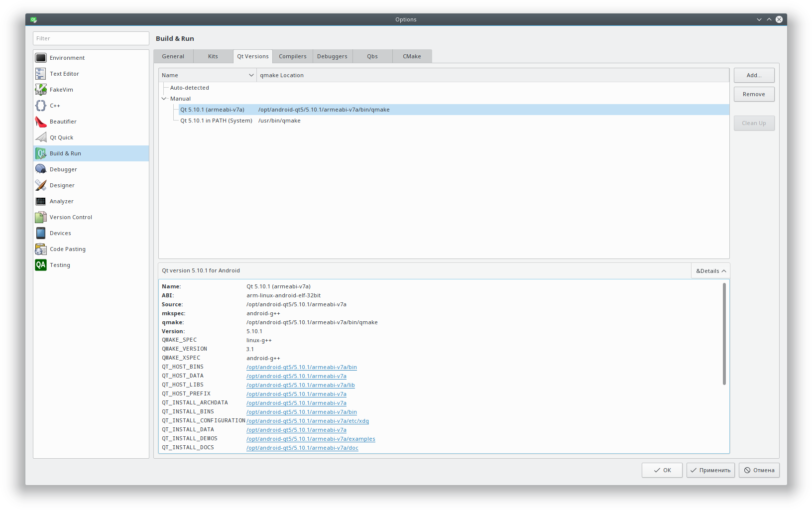812x510 pixels.
Task: Click the Применить apply button
Action: (710, 470)
